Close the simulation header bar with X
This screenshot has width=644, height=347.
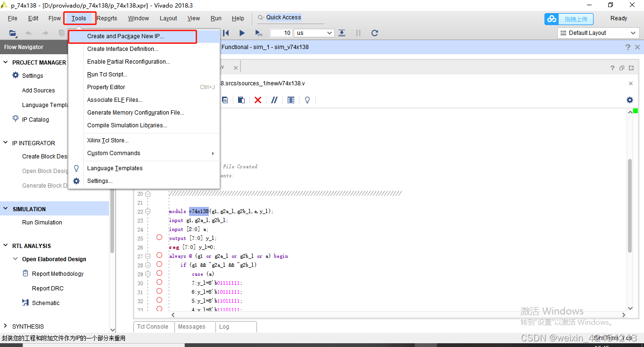637,47
